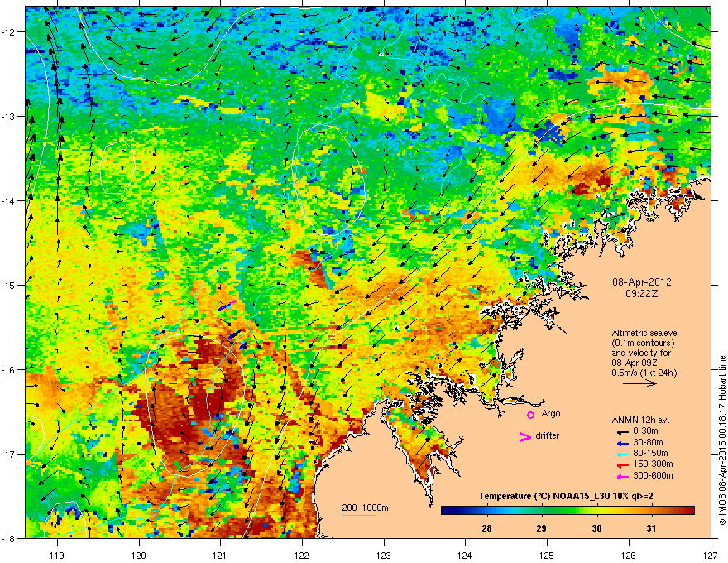Click the black 0-30m arrow legend icon
The image size is (728, 563).
pyautogui.click(x=622, y=431)
